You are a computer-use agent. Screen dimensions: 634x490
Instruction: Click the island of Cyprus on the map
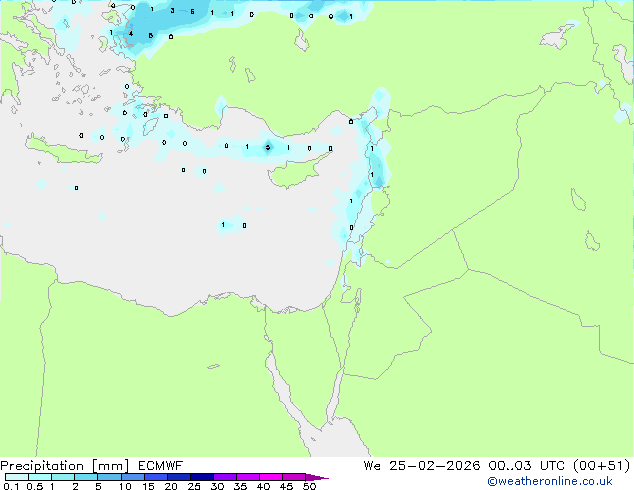(293, 172)
